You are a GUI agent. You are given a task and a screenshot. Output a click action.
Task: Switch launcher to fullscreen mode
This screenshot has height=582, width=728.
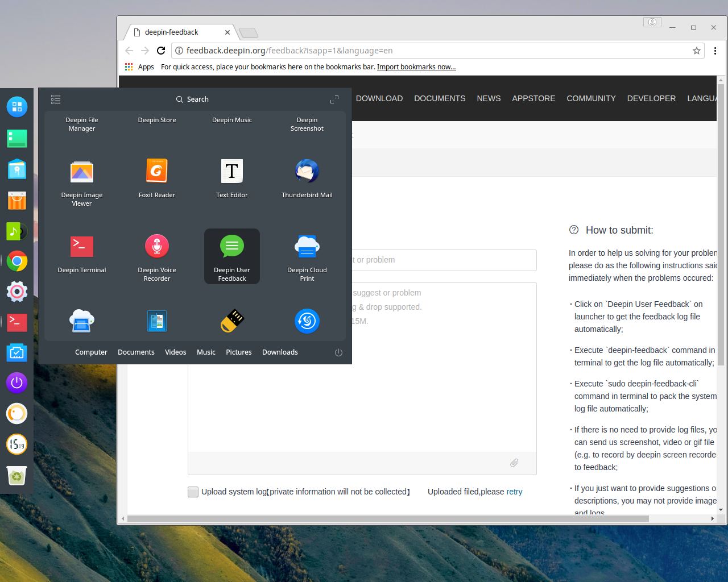click(x=334, y=99)
